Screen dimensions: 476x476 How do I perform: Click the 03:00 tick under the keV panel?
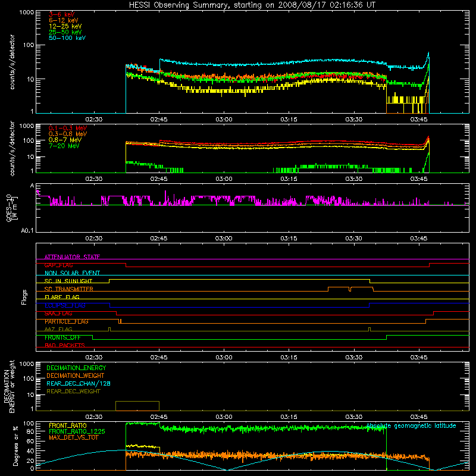[224, 120]
